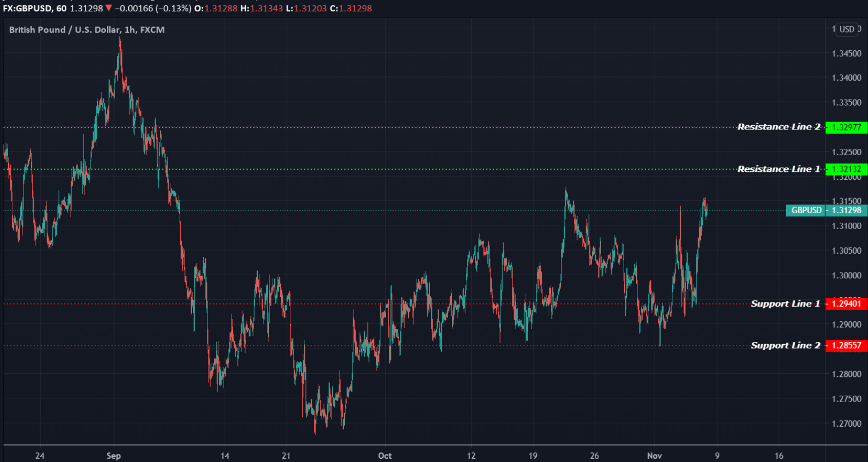Click the 1.29000 price axis label
This screenshot has width=868, height=462.
tap(847, 325)
